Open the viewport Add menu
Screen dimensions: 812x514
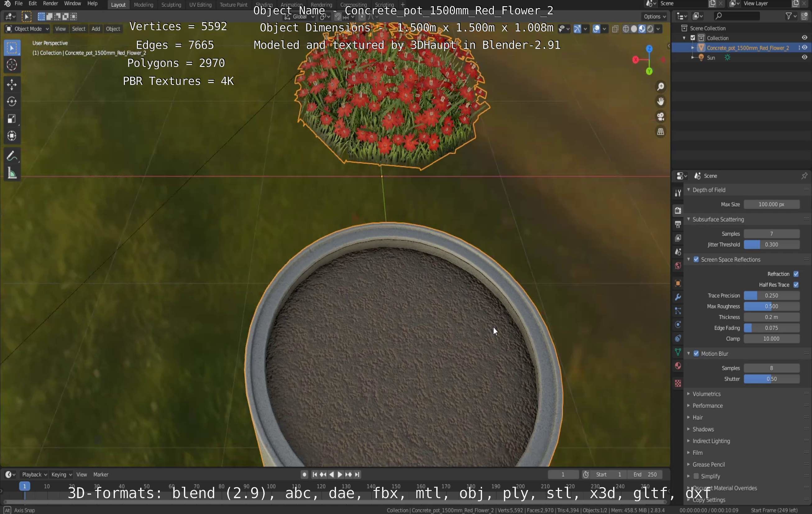[x=96, y=29]
